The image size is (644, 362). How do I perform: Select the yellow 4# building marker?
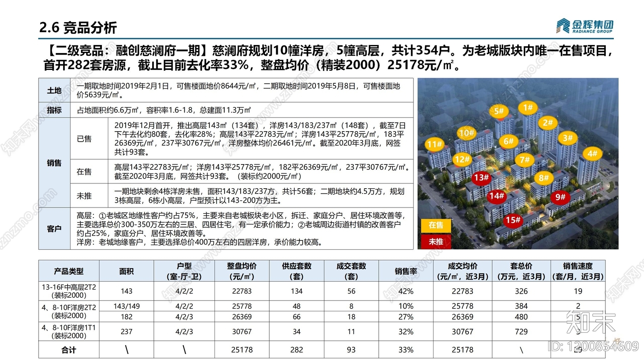[x=592, y=154]
